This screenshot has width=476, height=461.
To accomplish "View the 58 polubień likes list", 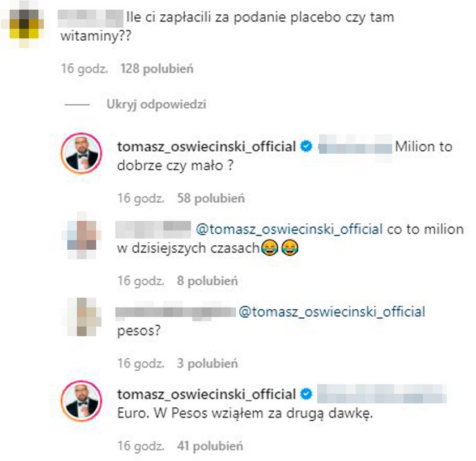I will tap(211, 198).
